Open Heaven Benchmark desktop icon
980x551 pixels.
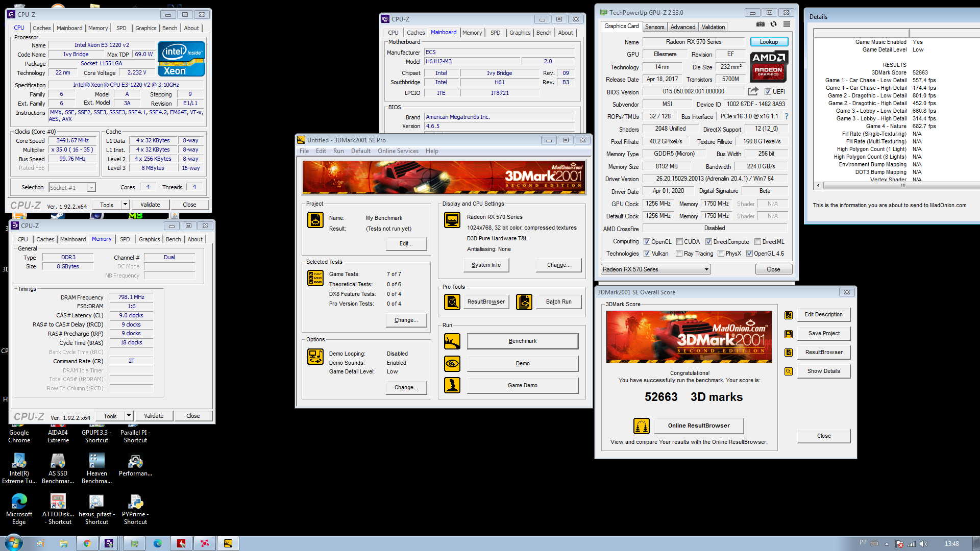[x=96, y=468]
